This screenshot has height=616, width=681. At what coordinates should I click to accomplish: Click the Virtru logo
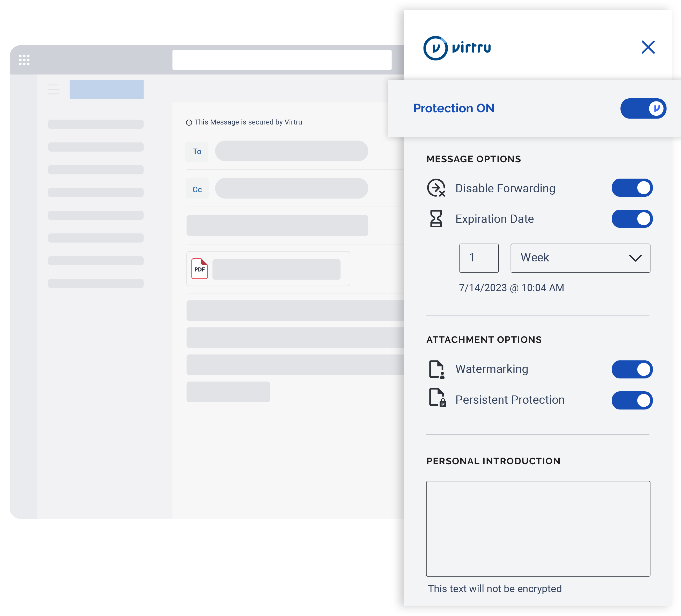pyautogui.click(x=457, y=48)
